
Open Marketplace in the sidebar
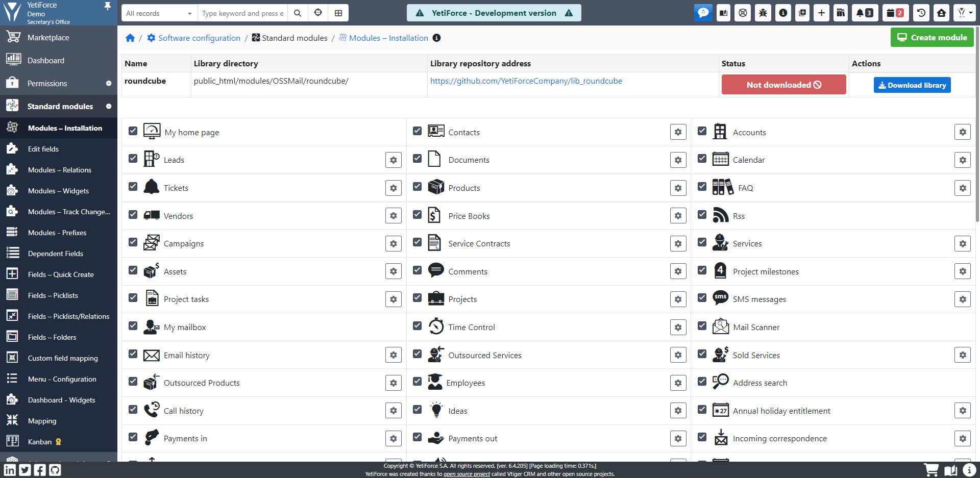tap(59, 37)
